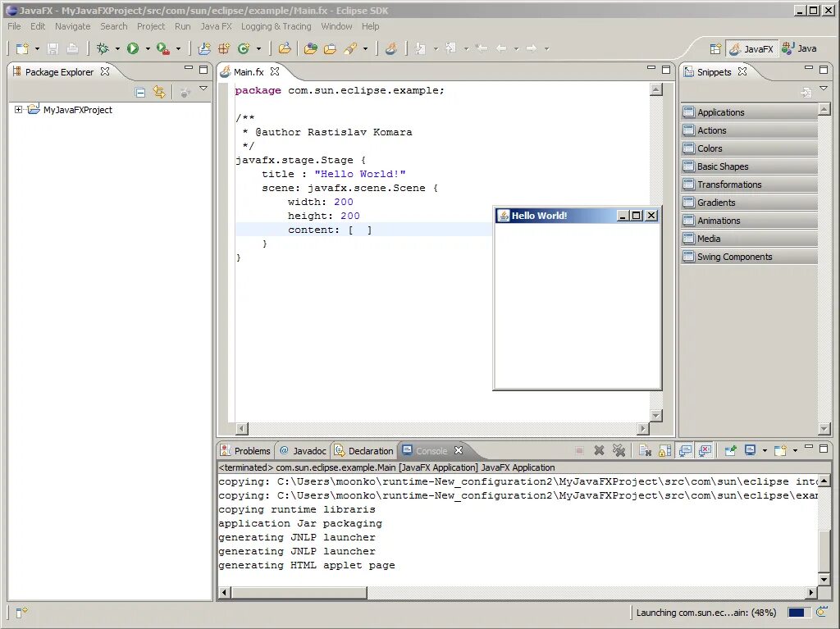Click Remove All Terminated Launches icon
Viewport: 840px width, 629px height.
coord(619,450)
